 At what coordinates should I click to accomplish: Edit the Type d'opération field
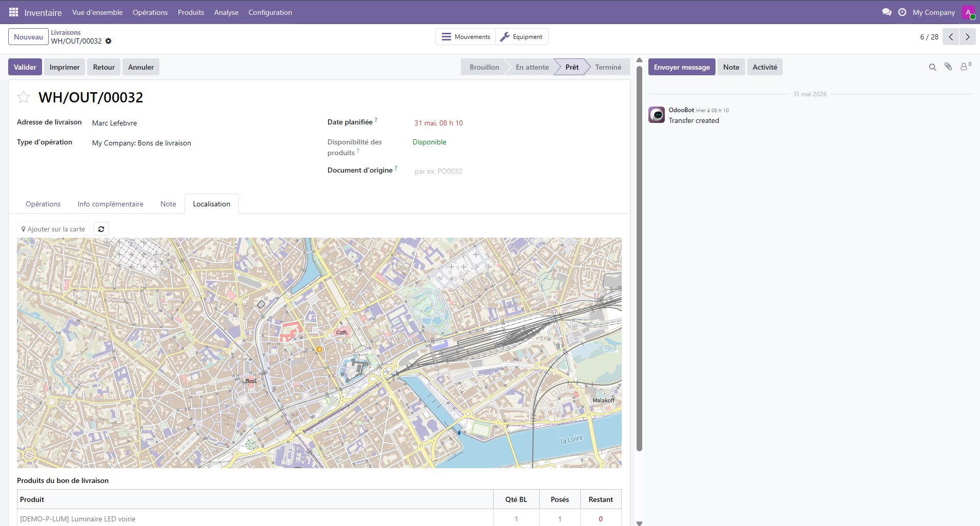200,143
